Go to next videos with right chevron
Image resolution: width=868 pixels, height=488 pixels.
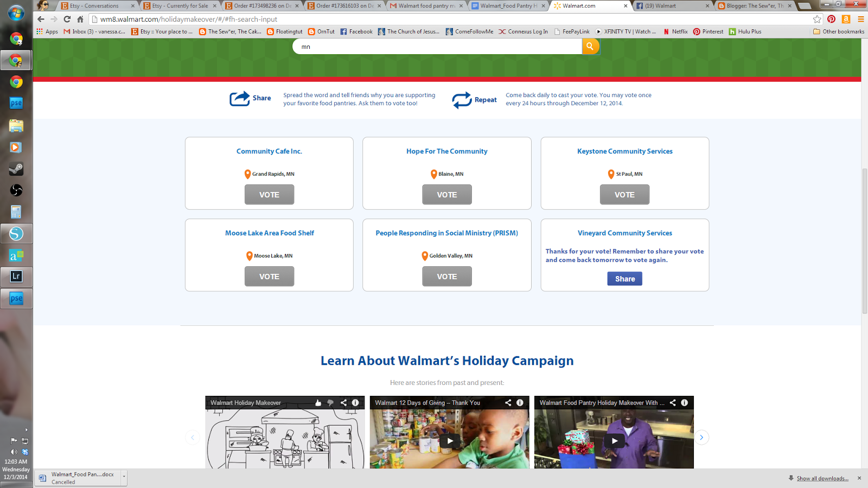tap(701, 438)
